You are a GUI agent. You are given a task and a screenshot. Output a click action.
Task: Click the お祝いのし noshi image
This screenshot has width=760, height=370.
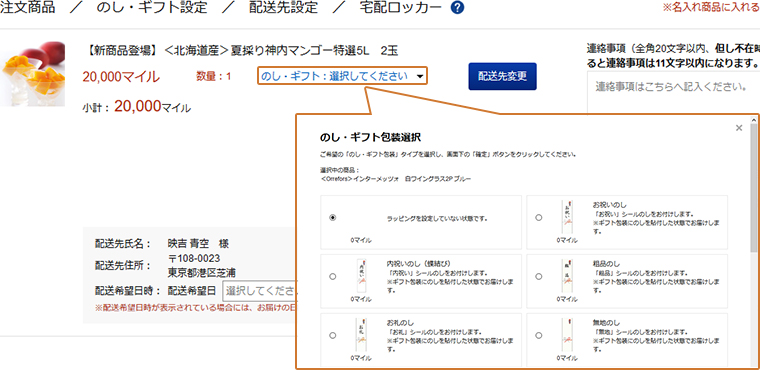[x=566, y=217]
